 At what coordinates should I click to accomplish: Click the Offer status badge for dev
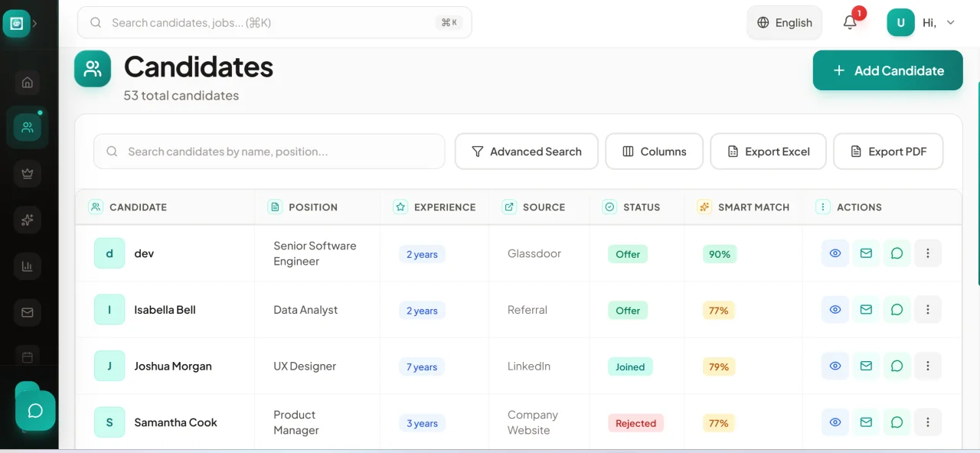pyautogui.click(x=628, y=254)
